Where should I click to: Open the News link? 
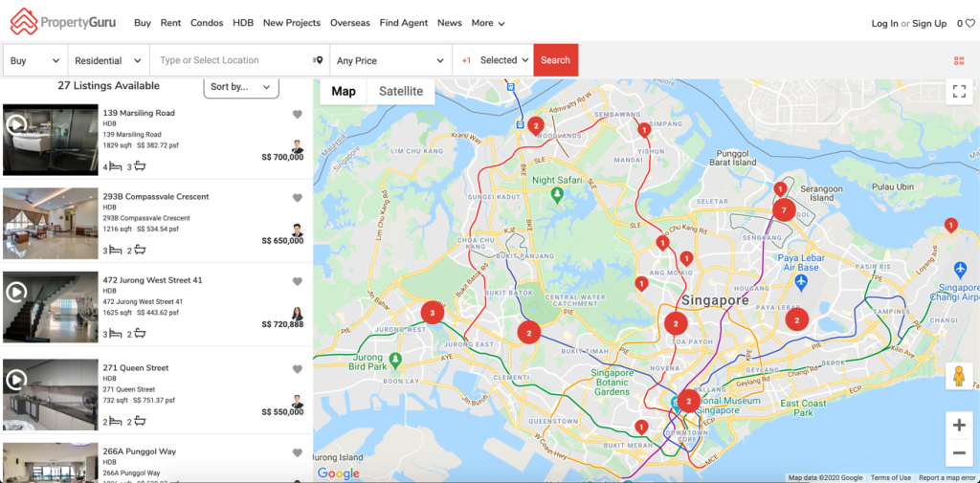(x=450, y=23)
